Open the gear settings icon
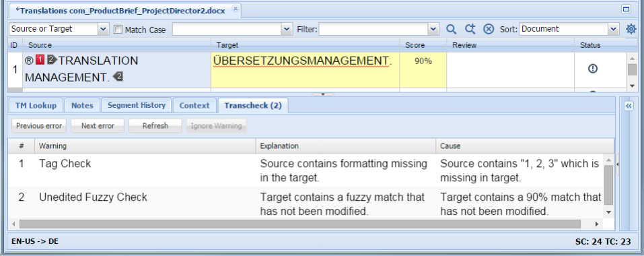This screenshot has width=644, height=256. click(631, 29)
